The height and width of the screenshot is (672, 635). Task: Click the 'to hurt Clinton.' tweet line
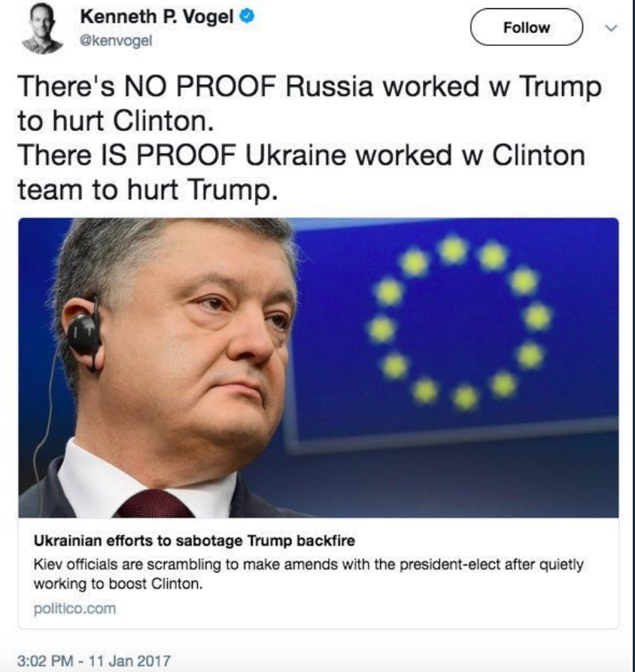116,120
